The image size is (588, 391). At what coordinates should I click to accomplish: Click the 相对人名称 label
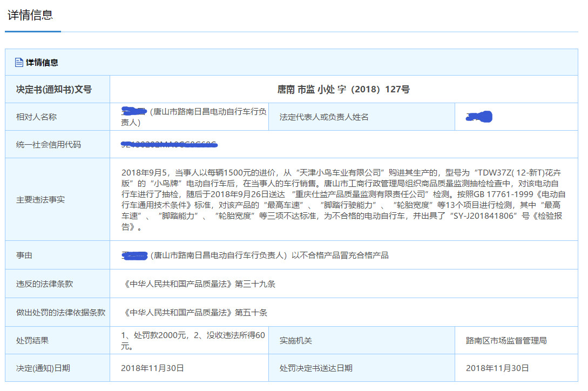(37, 117)
